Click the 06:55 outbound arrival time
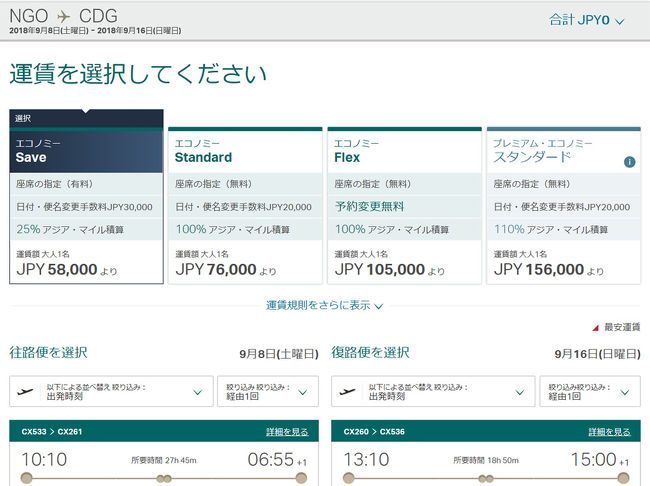This screenshot has height=486, width=650. 271,459
